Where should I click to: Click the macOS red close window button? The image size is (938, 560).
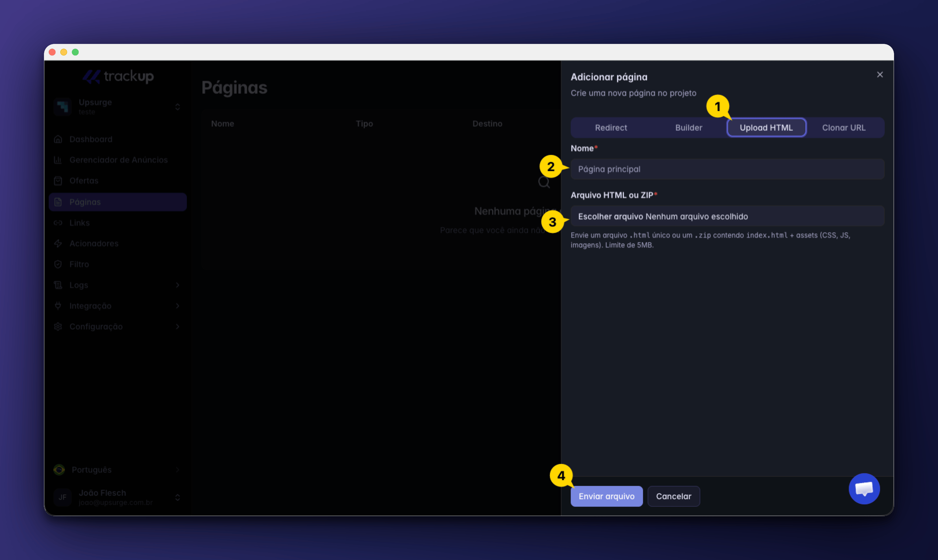tap(52, 52)
